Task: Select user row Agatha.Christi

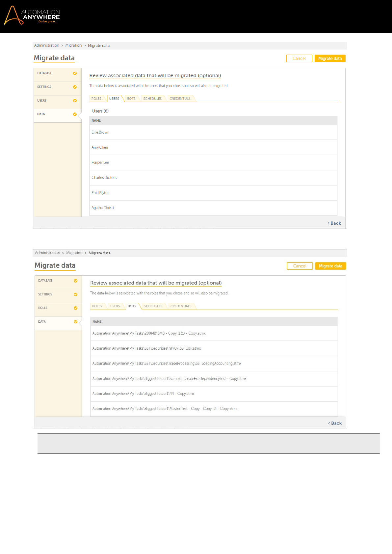Action: click(213, 208)
